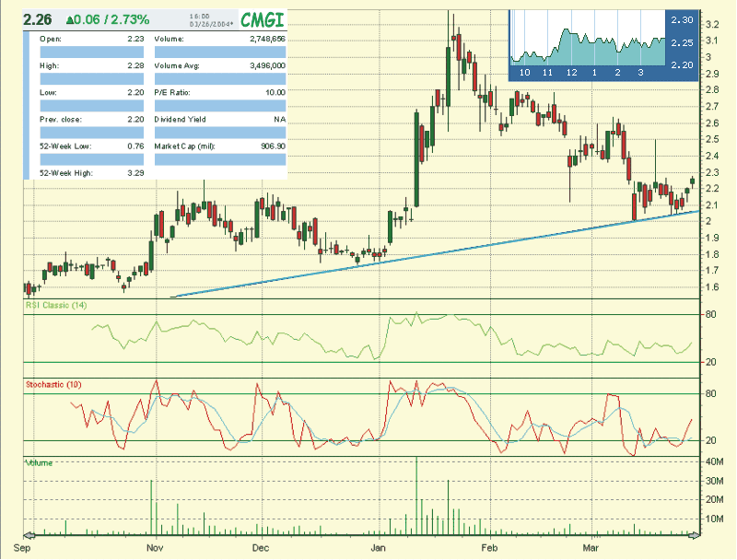This screenshot has height=560, width=737.
Task: Click the 2.5 price axis label
Action: coord(712,139)
